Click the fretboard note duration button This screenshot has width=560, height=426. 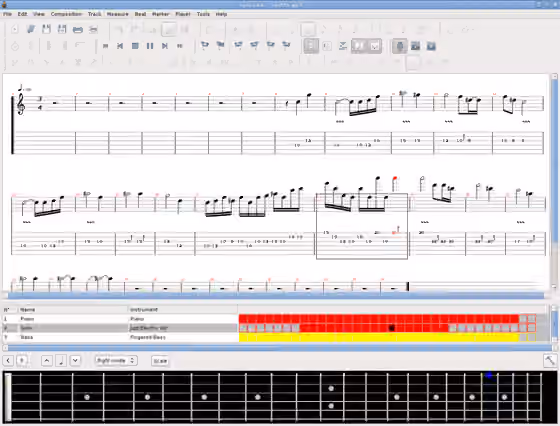(61, 361)
